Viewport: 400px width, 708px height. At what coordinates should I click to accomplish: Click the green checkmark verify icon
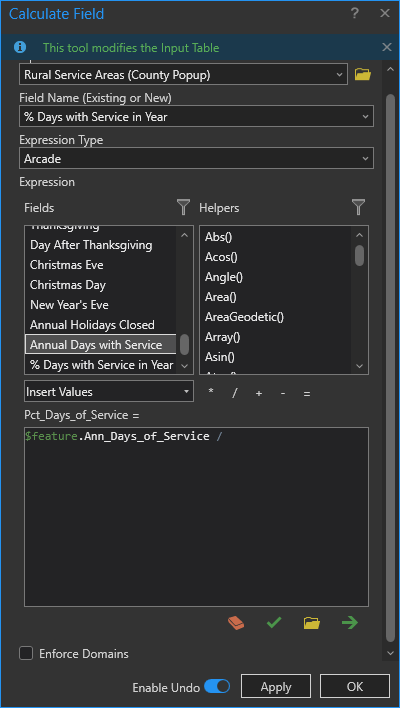[x=274, y=623]
